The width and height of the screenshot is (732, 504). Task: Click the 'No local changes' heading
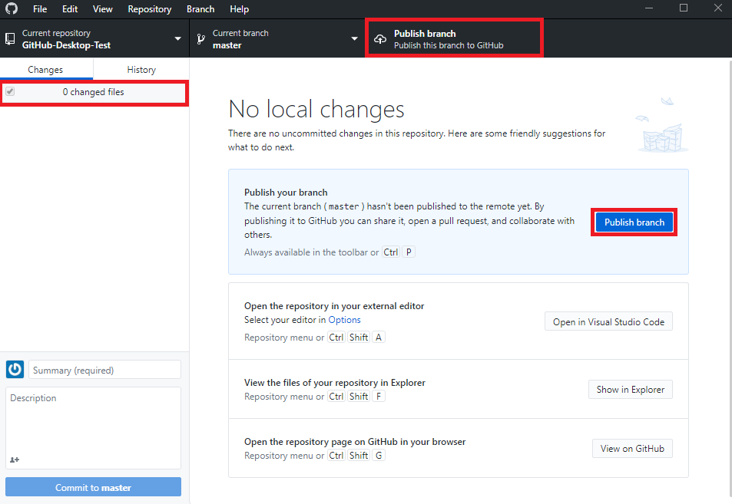316,109
